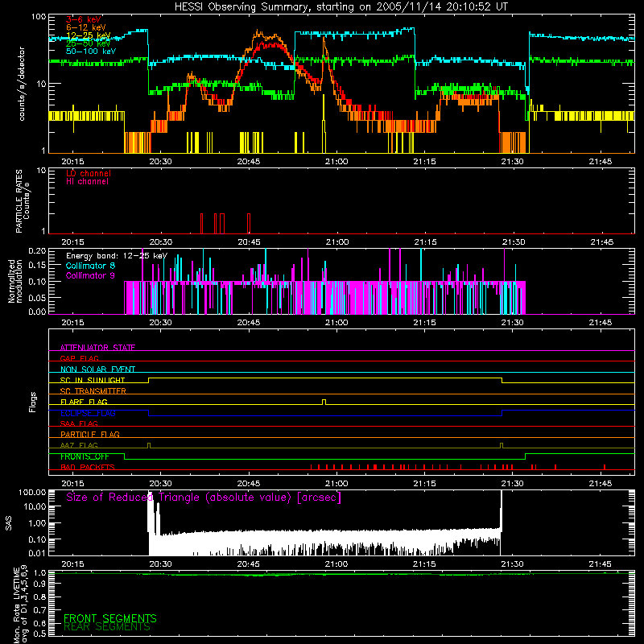Click the FRONTS_OFF flag label

pyautogui.click(x=85, y=456)
